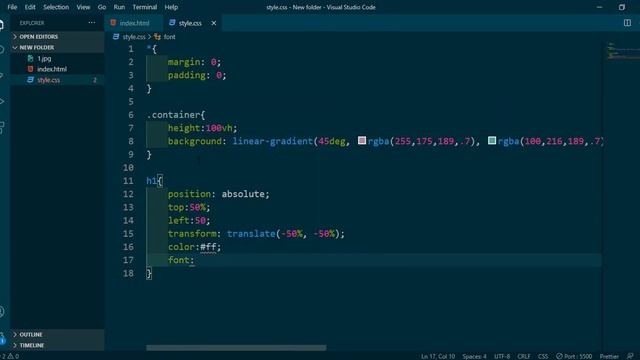Click the Prettier status bar item
This screenshot has height=360, width=640.
click(609, 356)
